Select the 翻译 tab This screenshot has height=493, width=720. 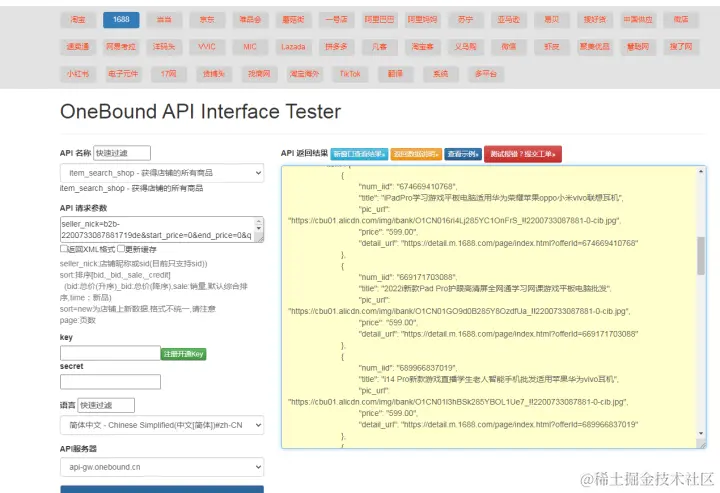[395, 74]
